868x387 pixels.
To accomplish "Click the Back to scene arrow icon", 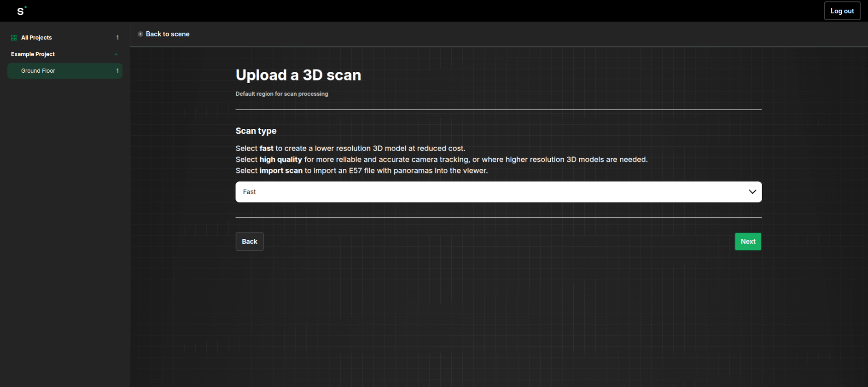I will point(140,34).
